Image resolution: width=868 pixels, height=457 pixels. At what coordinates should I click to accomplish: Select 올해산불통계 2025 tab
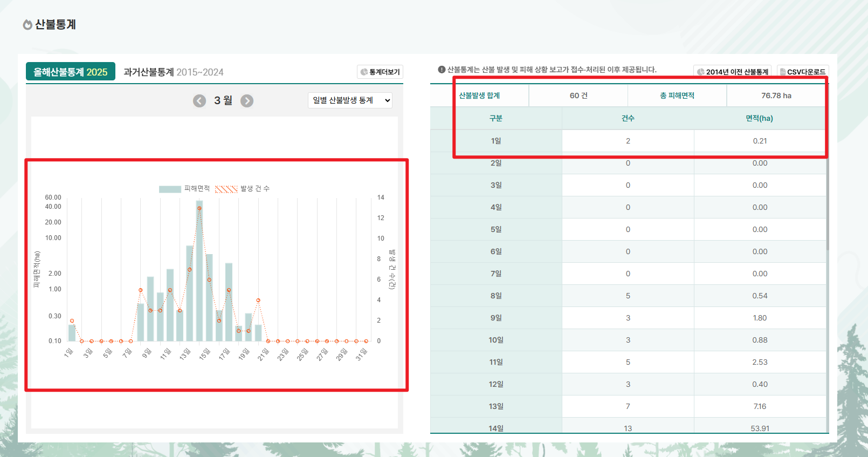(71, 72)
